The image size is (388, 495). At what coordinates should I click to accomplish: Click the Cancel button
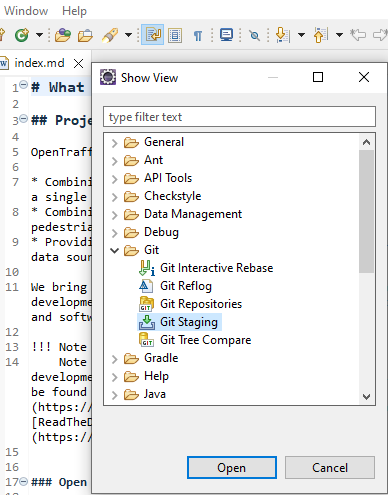point(330,467)
